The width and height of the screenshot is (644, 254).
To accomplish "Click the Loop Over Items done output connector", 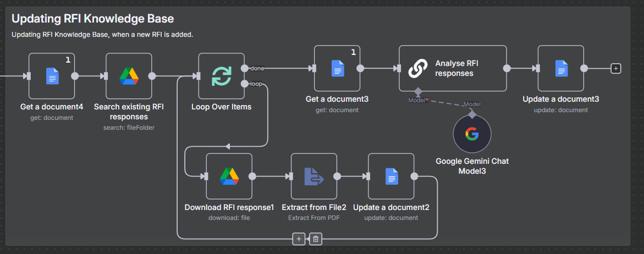I will (244, 68).
